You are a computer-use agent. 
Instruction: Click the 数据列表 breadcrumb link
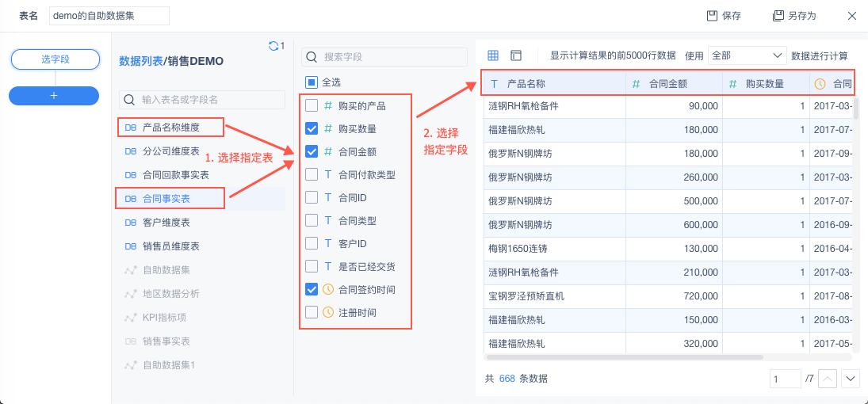(x=141, y=61)
